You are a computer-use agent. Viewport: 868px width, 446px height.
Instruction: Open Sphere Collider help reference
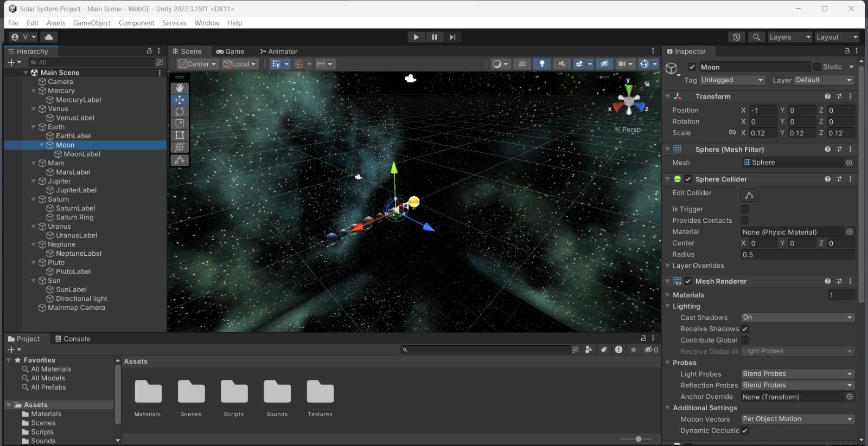(827, 179)
